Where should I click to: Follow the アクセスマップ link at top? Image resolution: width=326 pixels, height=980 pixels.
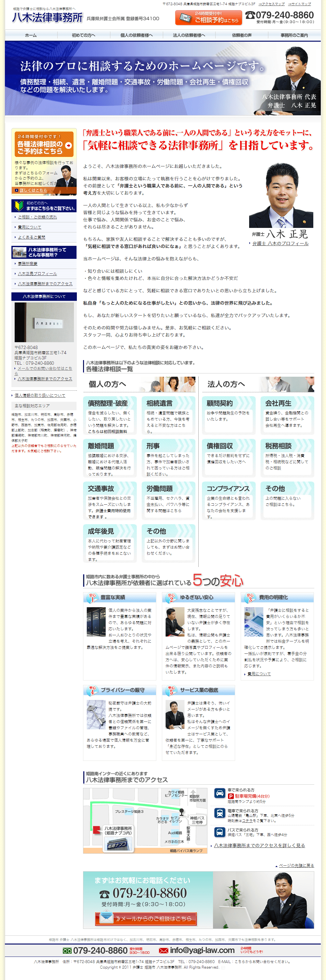coord(272,4)
